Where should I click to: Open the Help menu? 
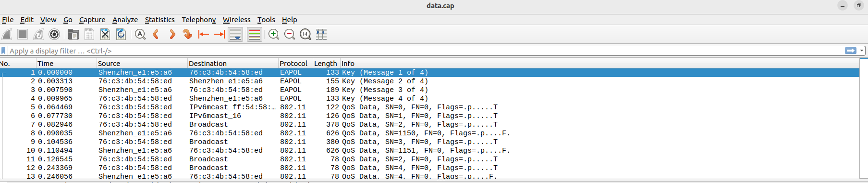coord(289,20)
